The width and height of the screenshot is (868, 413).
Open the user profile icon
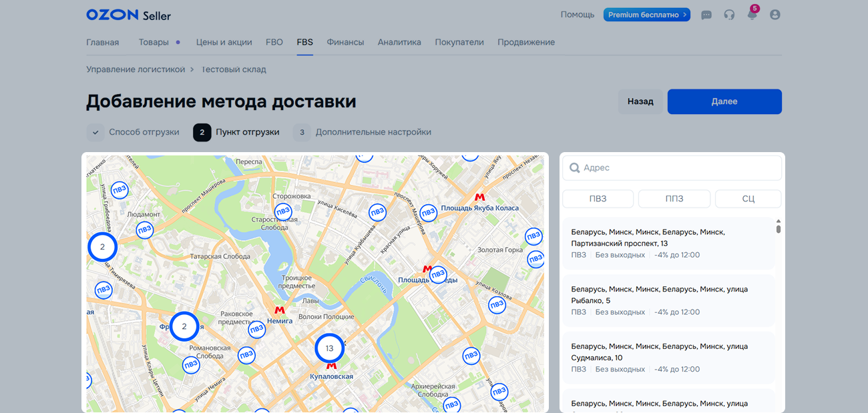pos(775,15)
